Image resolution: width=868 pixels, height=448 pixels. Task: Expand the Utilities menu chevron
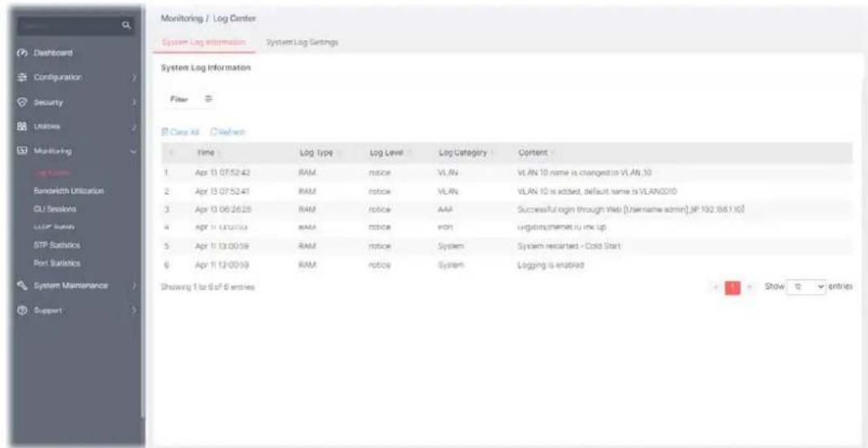click(133, 127)
